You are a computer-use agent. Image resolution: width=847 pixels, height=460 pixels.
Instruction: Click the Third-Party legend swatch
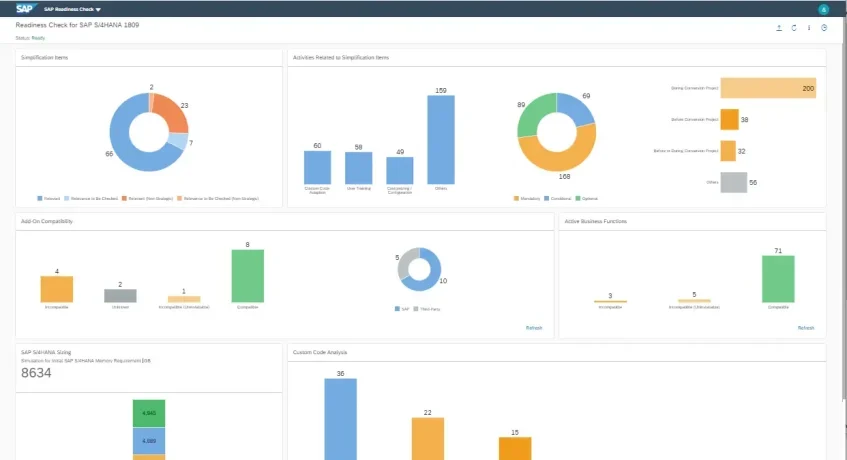pyautogui.click(x=416, y=309)
